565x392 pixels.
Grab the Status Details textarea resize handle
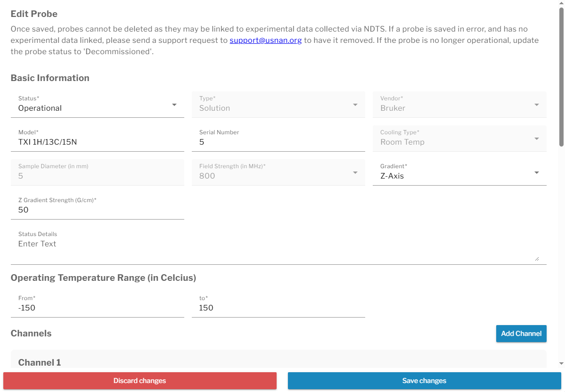537,259
